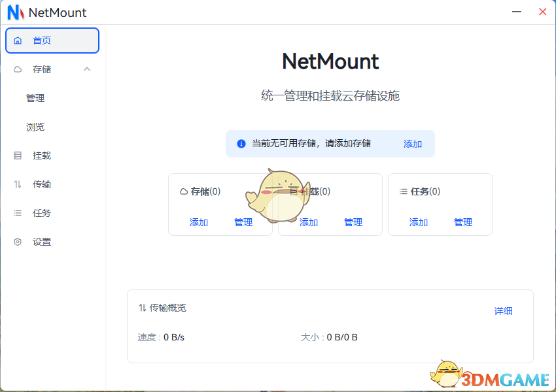The width and height of the screenshot is (556, 392).
Task: Click the home icon beside 首页
Action: point(18,40)
